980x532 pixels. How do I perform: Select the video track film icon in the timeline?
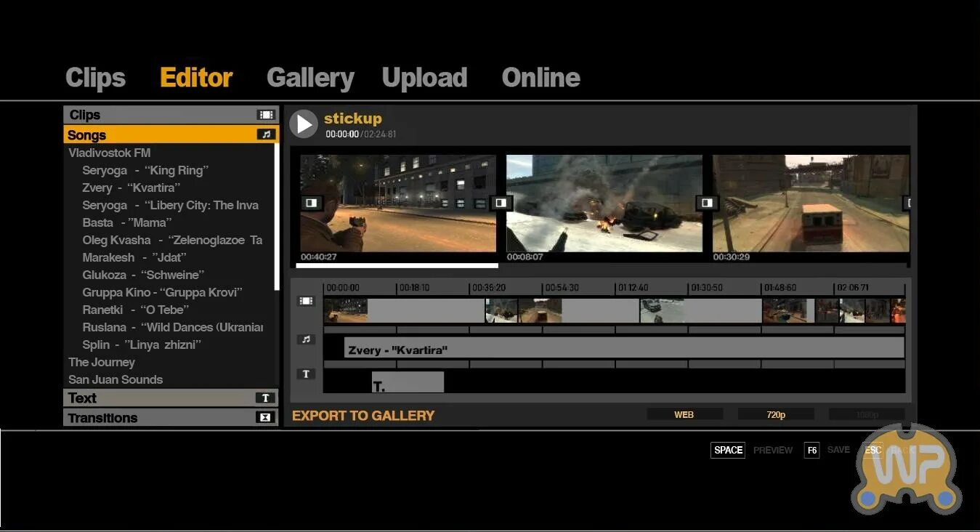306,300
